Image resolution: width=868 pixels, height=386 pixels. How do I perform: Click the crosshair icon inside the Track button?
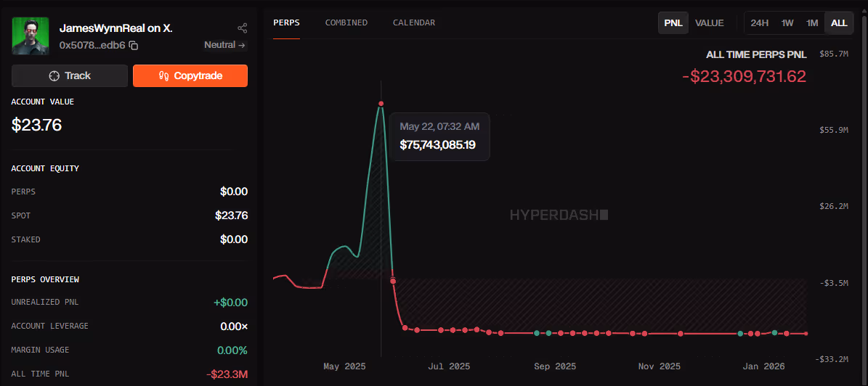pos(54,75)
